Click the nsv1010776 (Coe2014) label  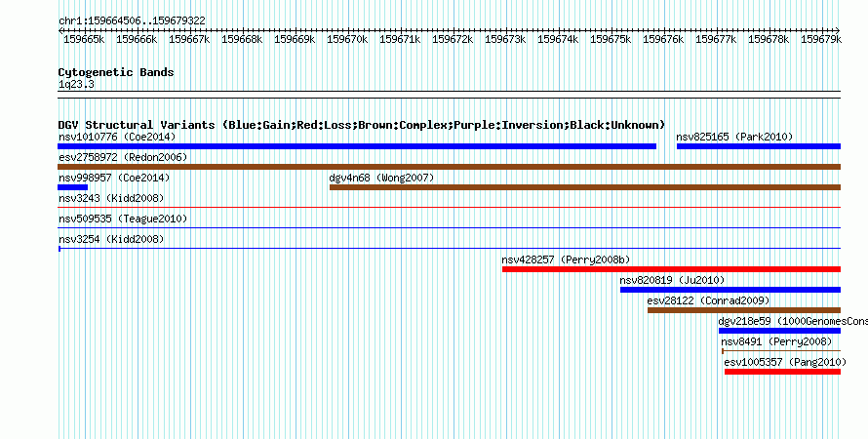click(117, 137)
